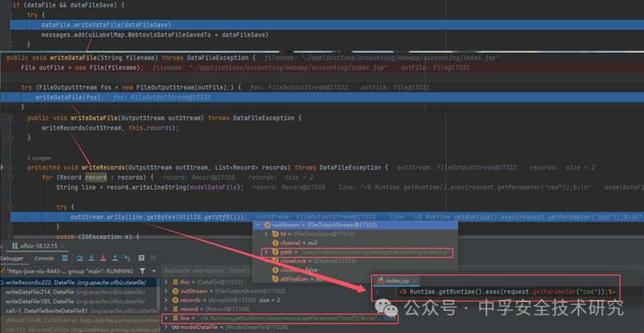Click the 'catch (IOException e)' line
The height and width of the screenshot is (333, 644).
tap(99, 237)
